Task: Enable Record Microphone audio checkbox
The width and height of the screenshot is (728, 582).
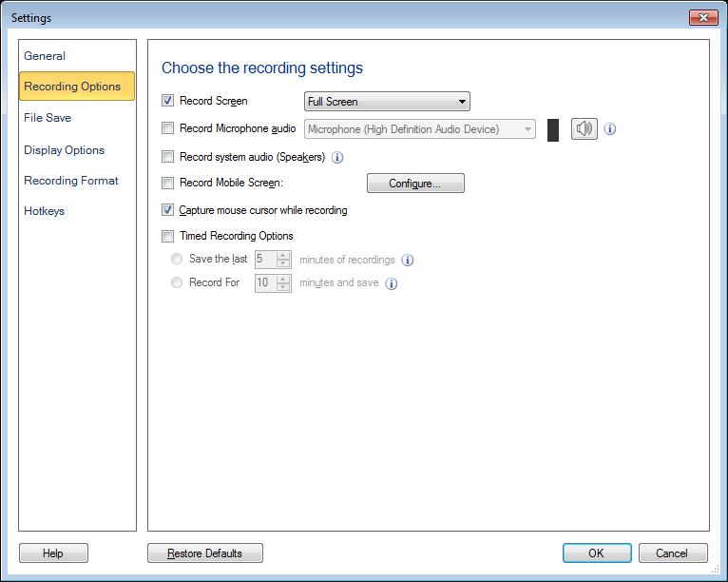Action: point(168,128)
